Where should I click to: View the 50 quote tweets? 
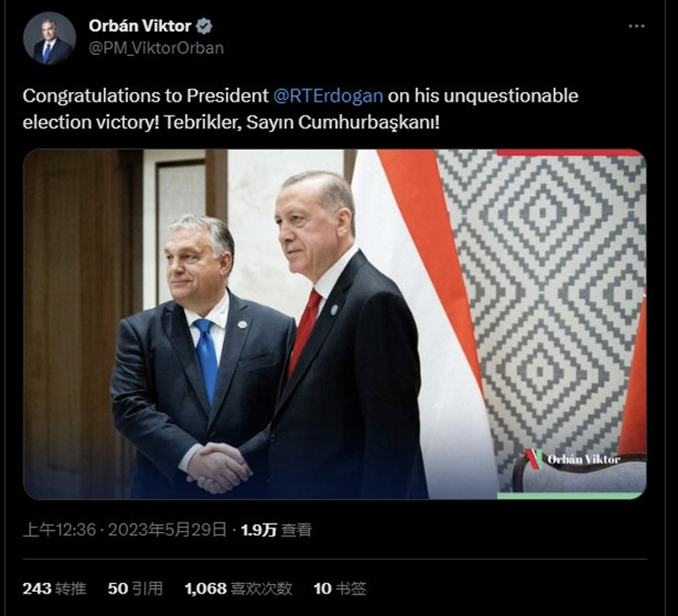(x=135, y=588)
